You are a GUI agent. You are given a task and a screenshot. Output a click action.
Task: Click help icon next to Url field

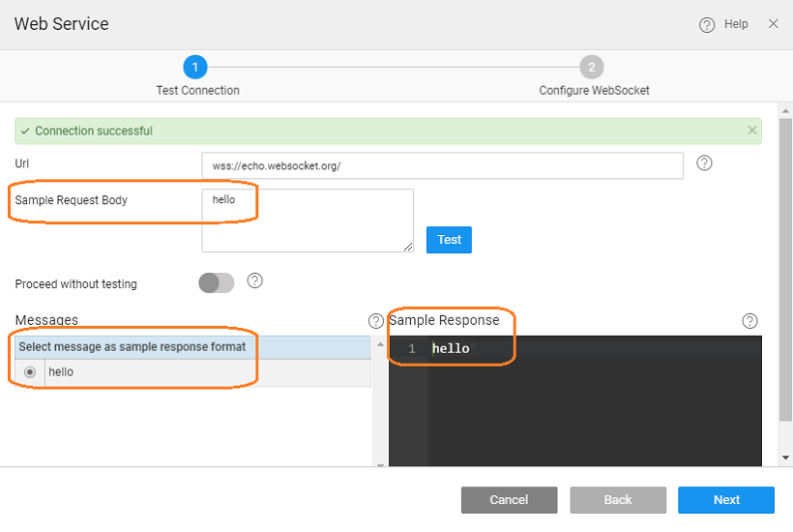pyautogui.click(x=704, y=163)
